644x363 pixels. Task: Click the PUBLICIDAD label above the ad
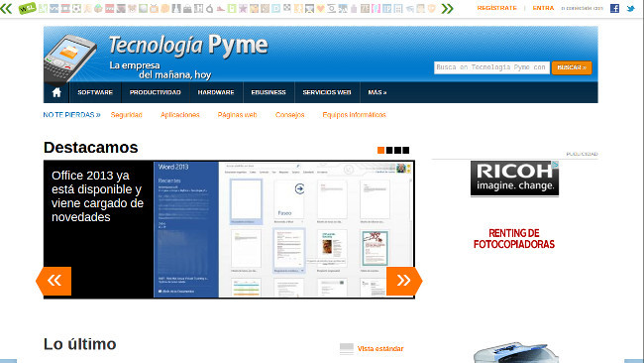582,154
